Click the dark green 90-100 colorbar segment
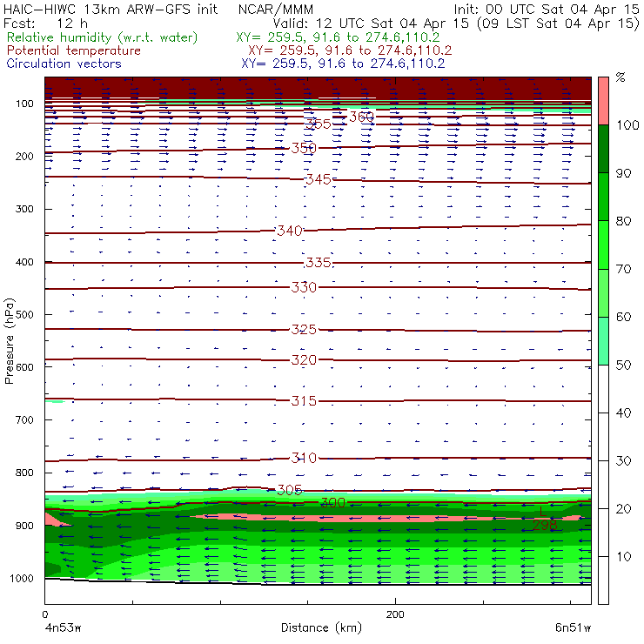Screen dimensions: 644x644 (x=603, y=149)
